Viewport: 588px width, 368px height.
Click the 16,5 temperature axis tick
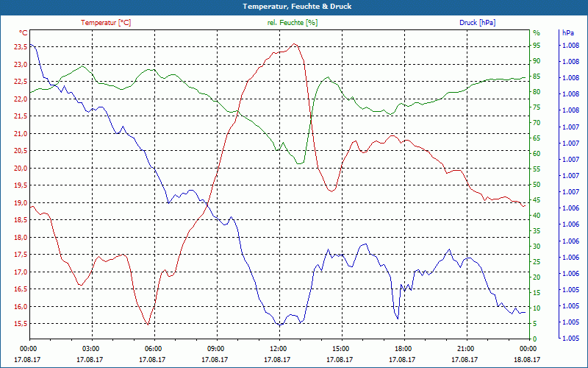point(21,289)
